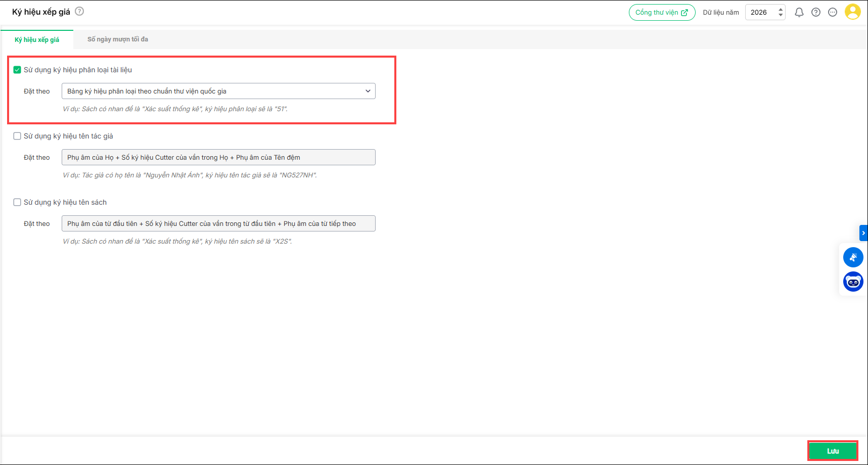The width and height of the screenshot is (868, 465).
Task: Uncheck Sử dụng ký hiệu phân loại tài liệu
Action: [17, 70]
